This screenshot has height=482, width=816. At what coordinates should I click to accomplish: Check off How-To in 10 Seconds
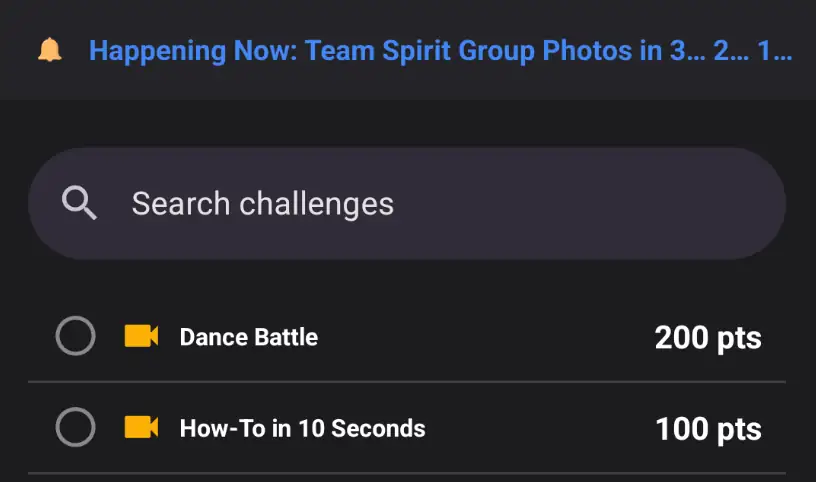(x=75, y=429)
